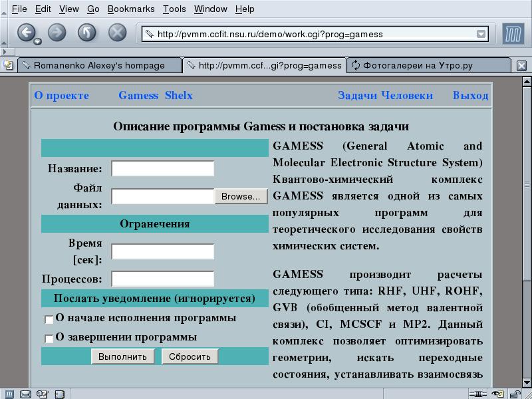Image resolution: width=532 pixels, height=399 pixels.
Task: Close the current tab with the tab bar X
Action: (x=521, y=65)
